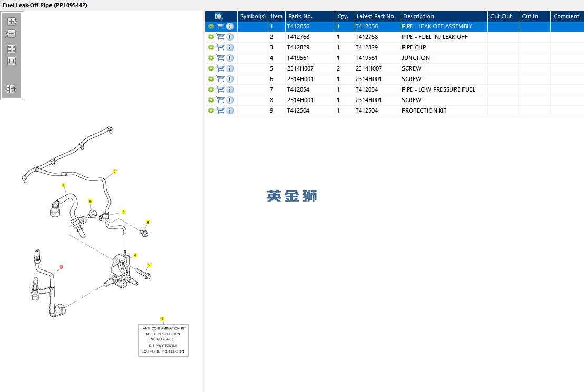Screen dimensions: 584x392
Task: Click gear icon for item 2 T412768
Action: [x=211, y=37]
